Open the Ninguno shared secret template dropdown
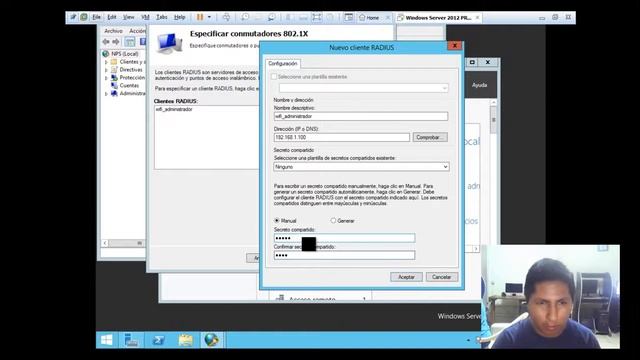Viewport: 640px width, 360px height. coord(361,167)
